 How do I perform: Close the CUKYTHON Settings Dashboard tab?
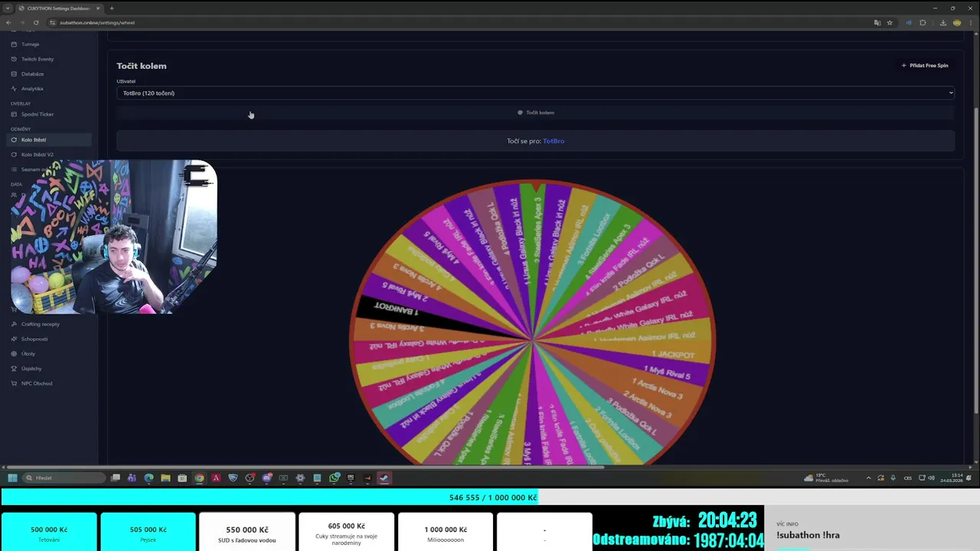click(98, 8)
